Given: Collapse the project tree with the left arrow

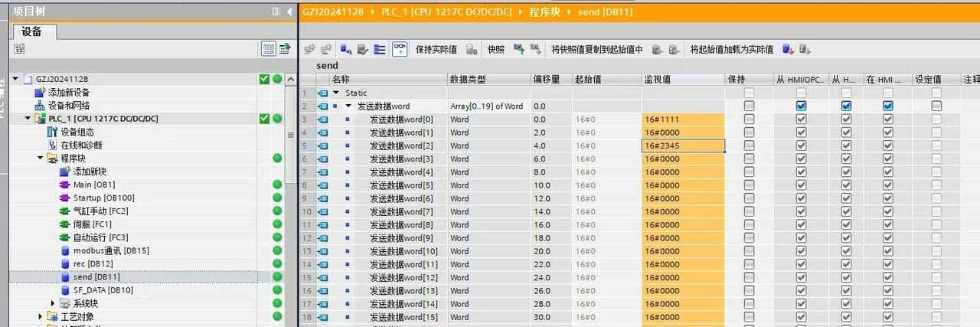Looking at the screenshot, I should [289, 11].
